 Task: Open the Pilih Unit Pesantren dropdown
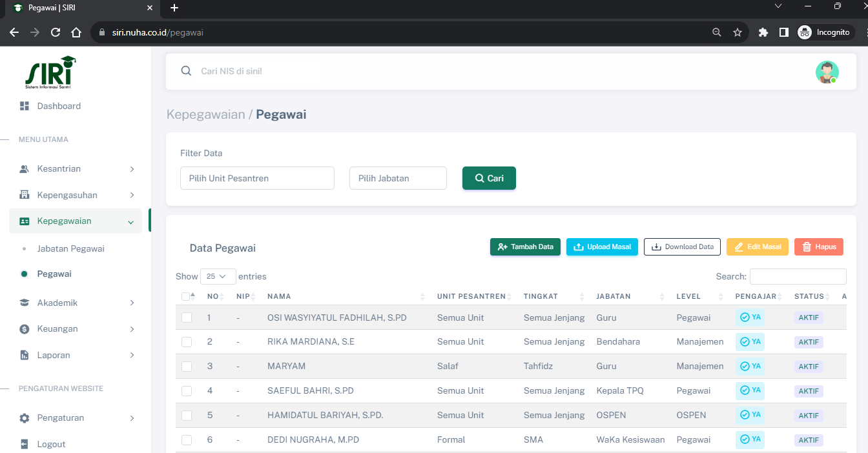coord(257,178)
